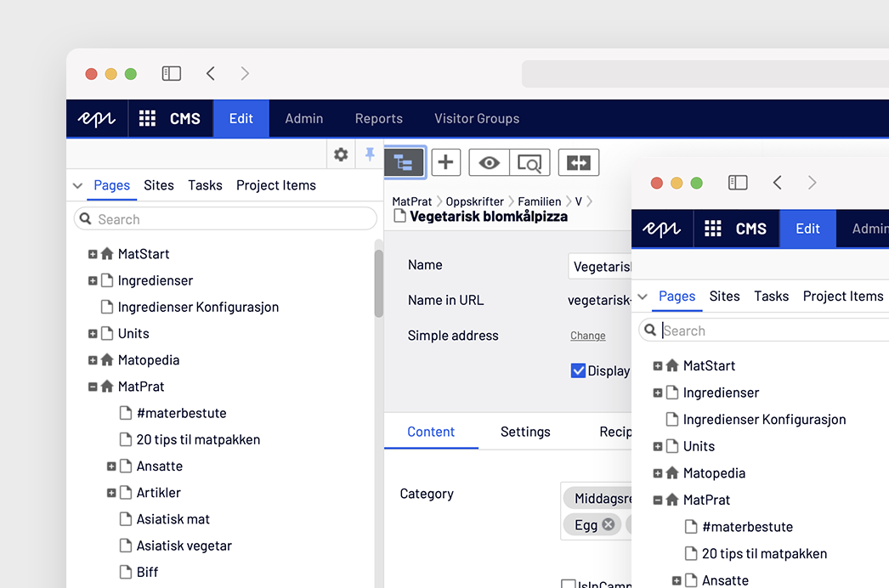This screenshot has width=889, height=588.
Task: Select 20 tips til matpakken in front window
Action: pyautogui.click(x=764, y=554)
